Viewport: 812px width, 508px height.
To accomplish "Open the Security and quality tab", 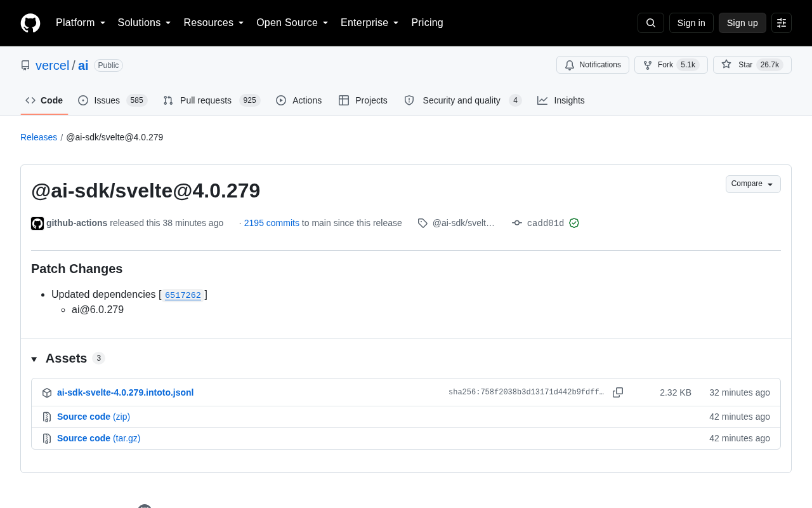I will tap(463, 100).
